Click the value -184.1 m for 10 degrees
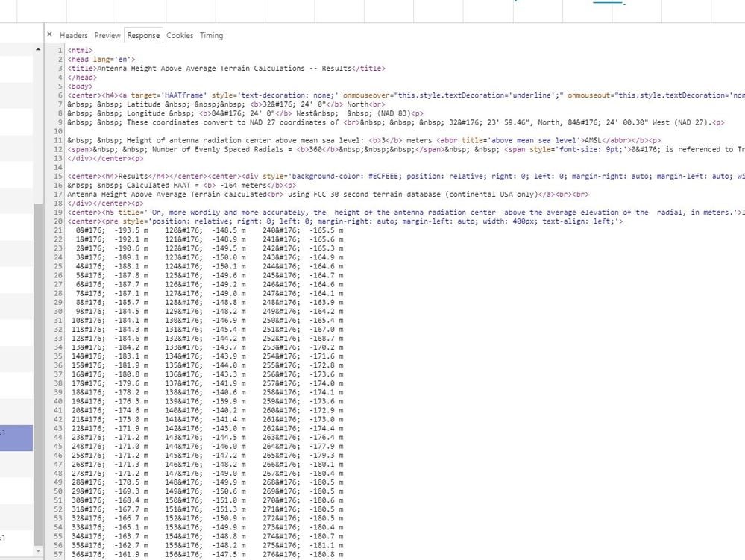Viewport: 745px width, 560px height. pos(131,321)
